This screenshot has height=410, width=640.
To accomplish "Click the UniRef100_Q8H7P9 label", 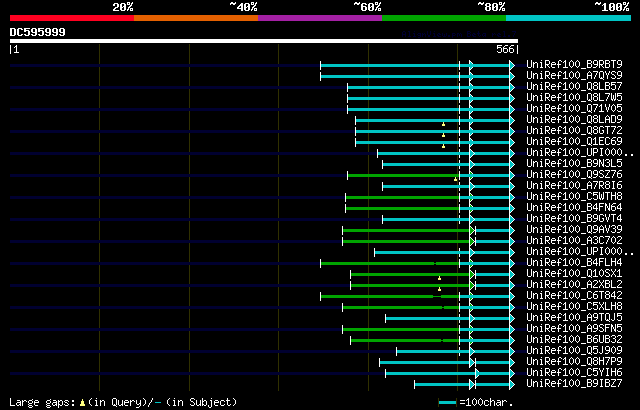I will point(574,361).
